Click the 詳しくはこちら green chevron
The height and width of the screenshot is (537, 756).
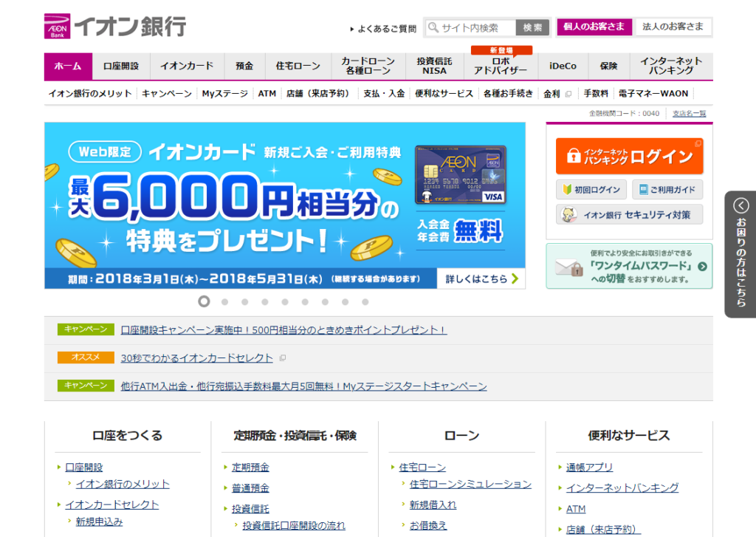[x=515, y=279]
